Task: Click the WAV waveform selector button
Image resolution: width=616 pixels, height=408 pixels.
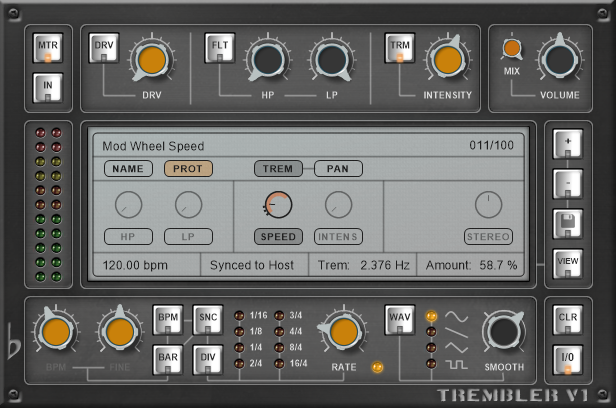Action: click(x=400, y=320)
